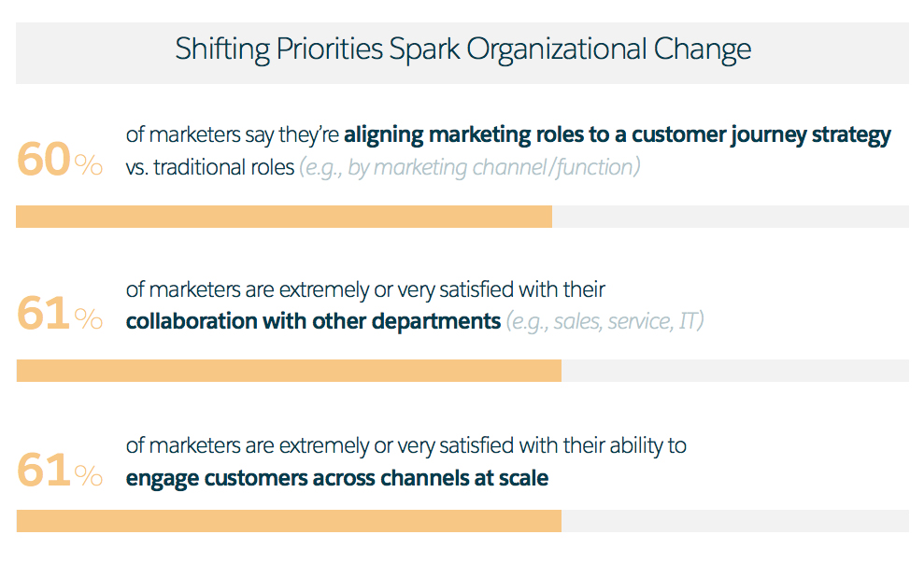This screenshot has height=577, width=924.
Task: Click the "Shifting Priorities Spark Organizational Change" title
Action: (x=462, y=49)
